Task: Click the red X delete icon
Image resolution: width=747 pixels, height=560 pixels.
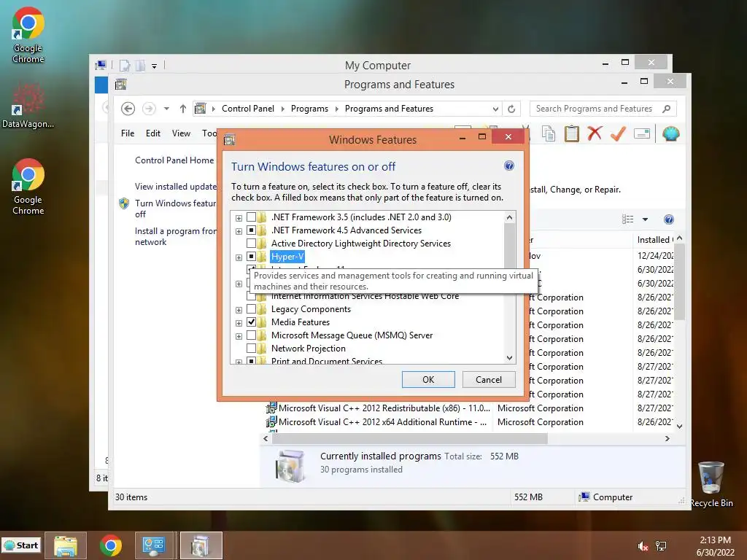Action: tap(595, 133)
